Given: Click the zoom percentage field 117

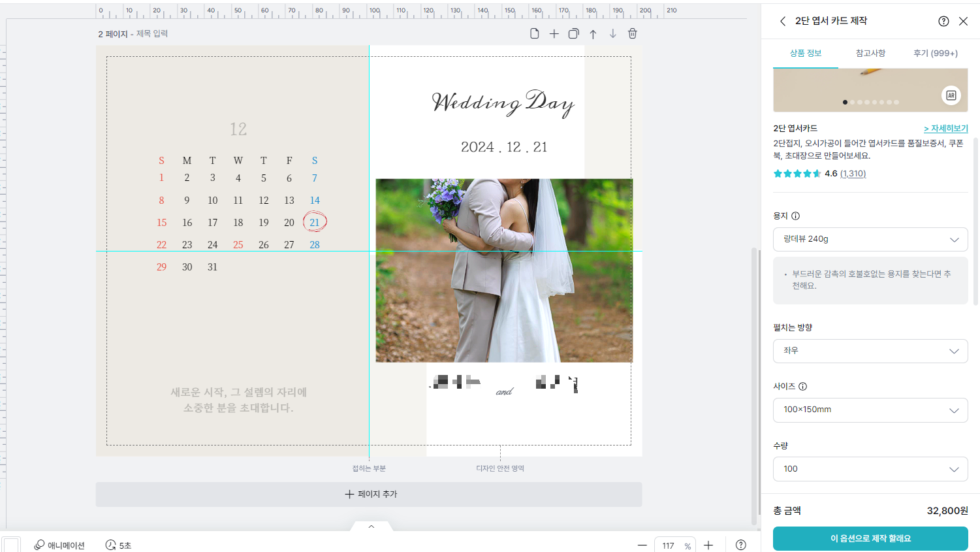Looking at the screenshot, I should coord(669,545).
